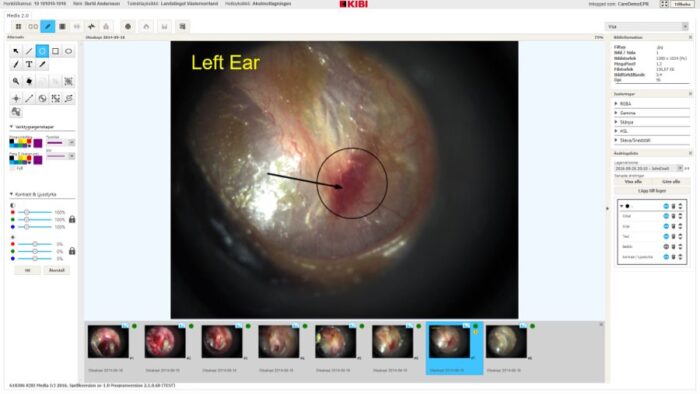Select the Text annotation tool
This screenshot has height=394, width=700.
click(29, 65)
